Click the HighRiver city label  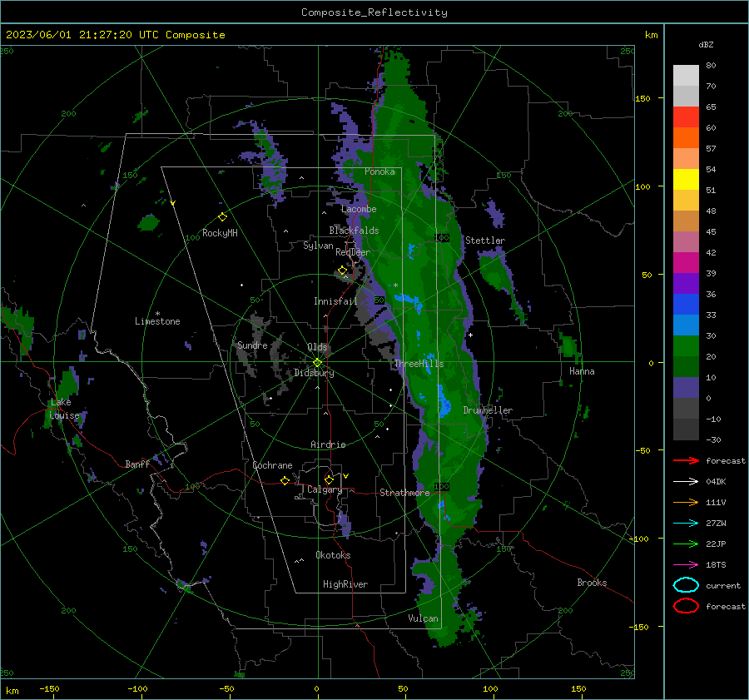coord(345,584)
